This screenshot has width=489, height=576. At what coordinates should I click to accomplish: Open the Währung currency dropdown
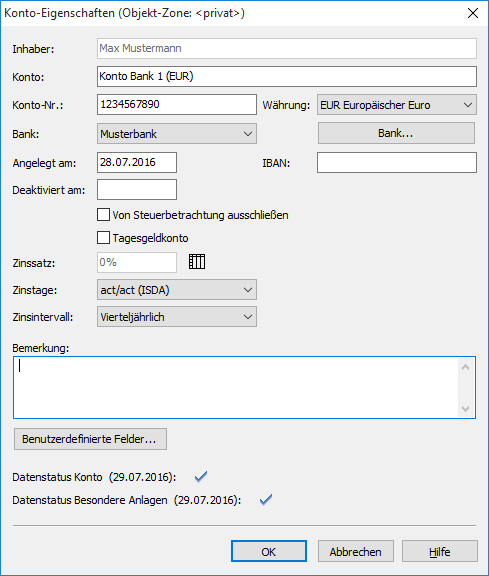pos(397,105)
